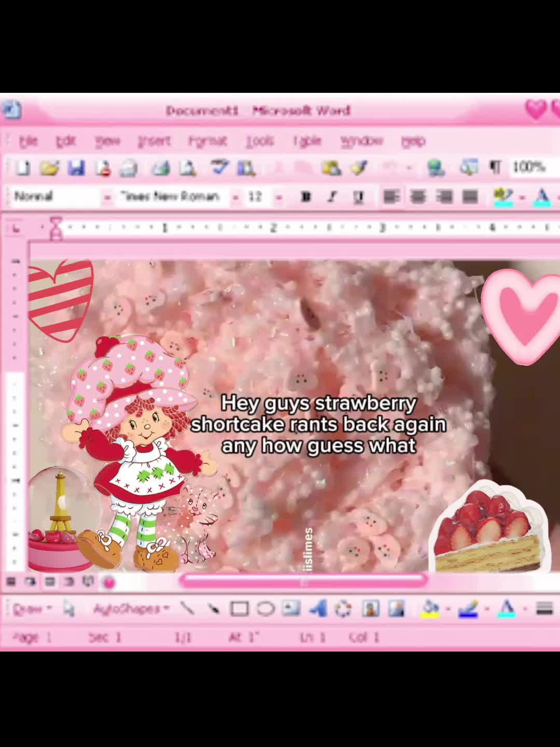Justify the paragraph text
Viewport: 560px width, 747px height.
tap(470, 197)
